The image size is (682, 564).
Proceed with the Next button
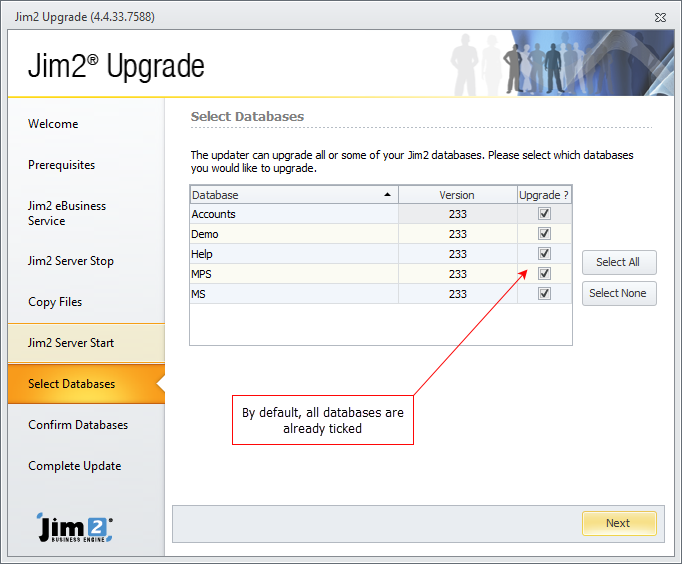pyautogui.click(x=619, y=523)
